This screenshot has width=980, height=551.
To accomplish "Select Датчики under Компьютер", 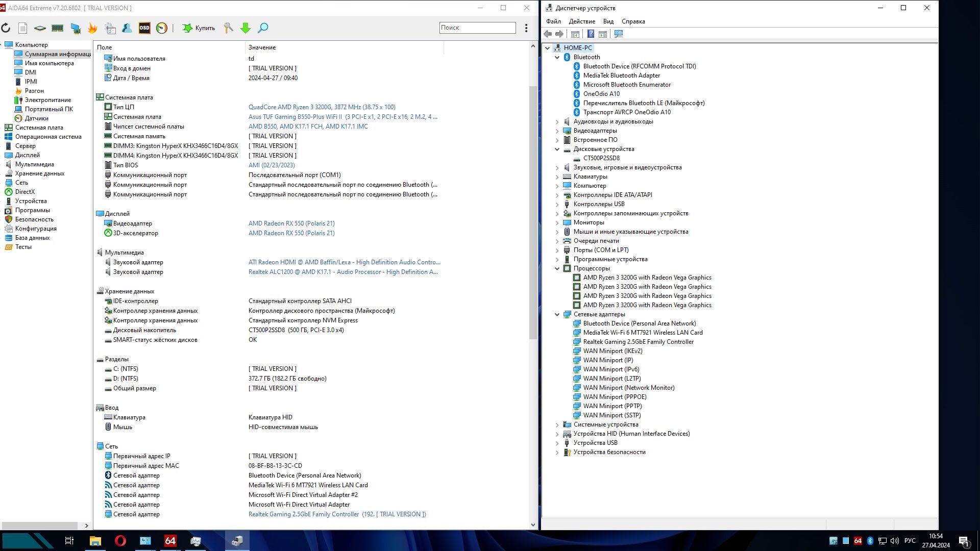I will tap(36, 118).
